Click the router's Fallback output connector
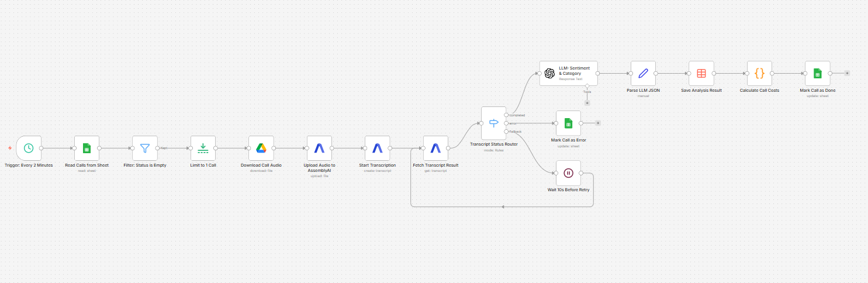The height and width of the screenshot is (283, 868). [506, 131]
